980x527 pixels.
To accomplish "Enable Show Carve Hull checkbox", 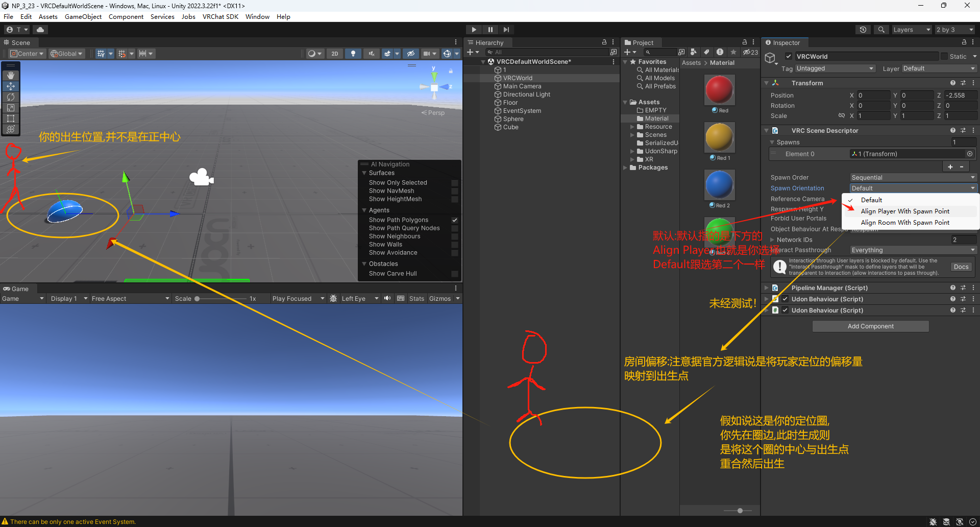I will [454, 274].
